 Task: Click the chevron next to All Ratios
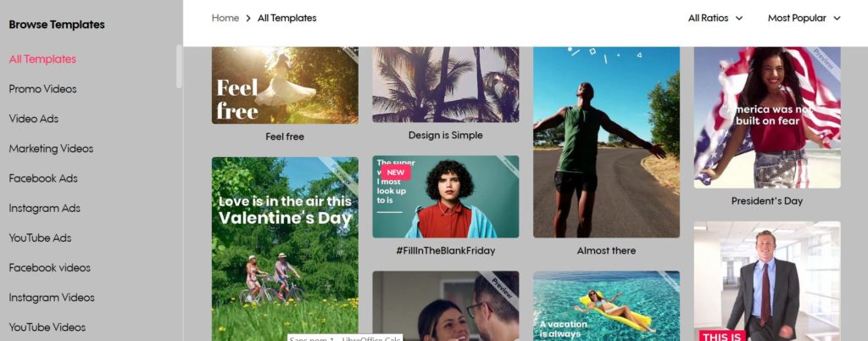739,19
